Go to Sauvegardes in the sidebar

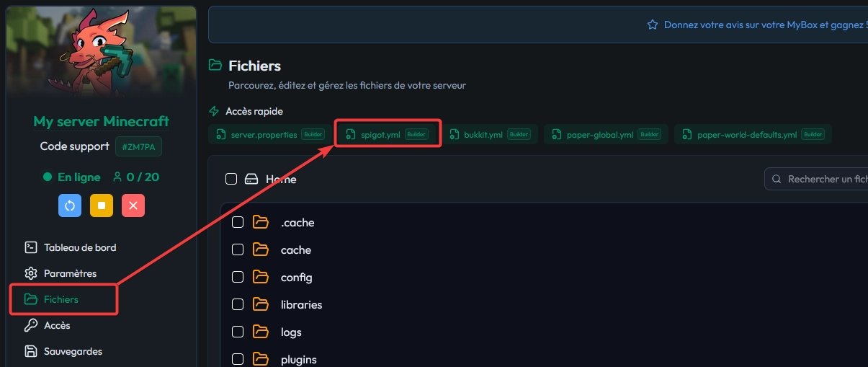click(73, 351)
